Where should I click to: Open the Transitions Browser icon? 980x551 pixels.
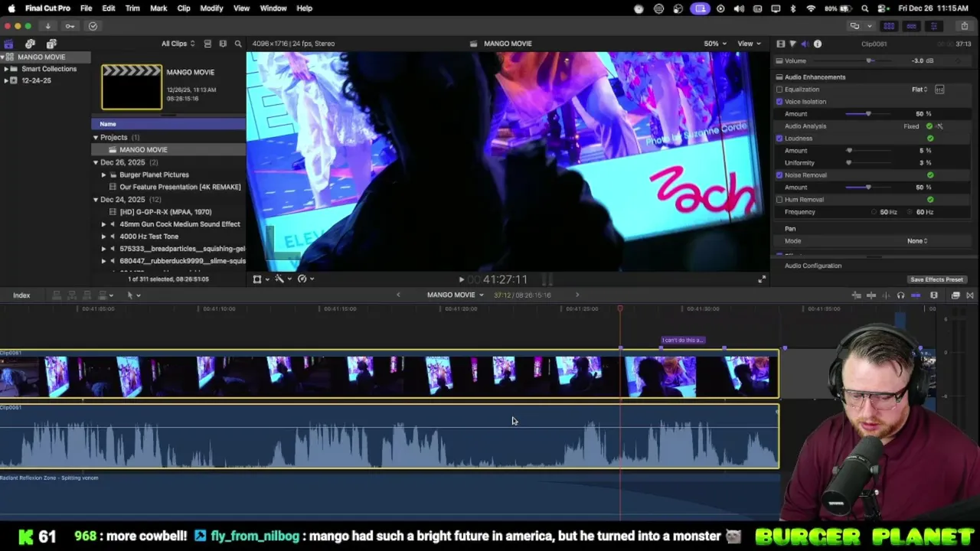click(x=970, y=295)
